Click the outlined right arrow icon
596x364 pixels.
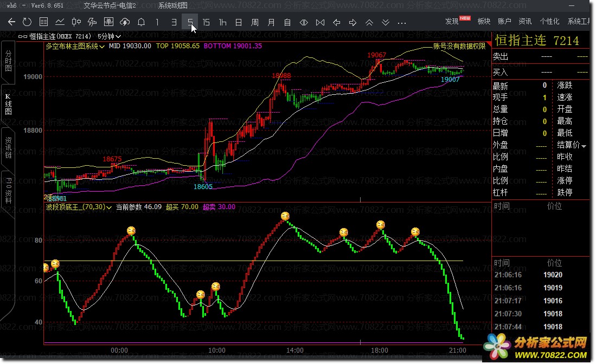point(353,22)
